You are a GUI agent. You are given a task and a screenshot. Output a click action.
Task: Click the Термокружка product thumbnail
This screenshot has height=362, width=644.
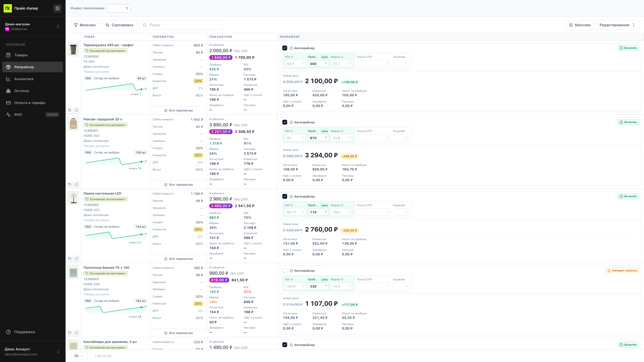[x=73, y=49]
